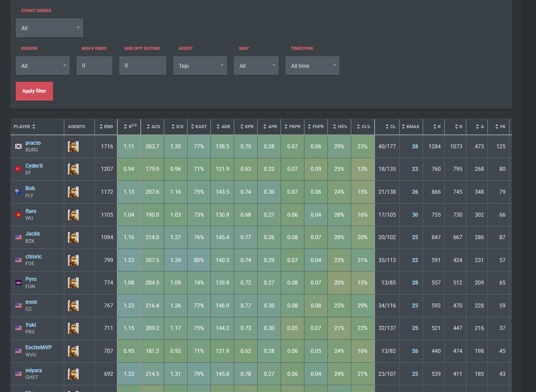Open ExciteMVP's player profile link
This screenshot has height=392, width=536.
point(39,347)
